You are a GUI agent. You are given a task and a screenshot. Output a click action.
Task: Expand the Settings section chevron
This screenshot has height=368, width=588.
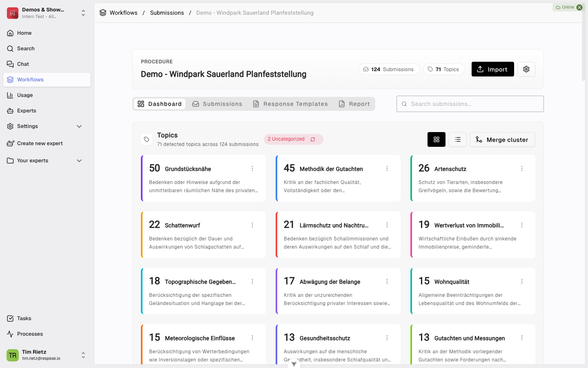coord(79,126)
